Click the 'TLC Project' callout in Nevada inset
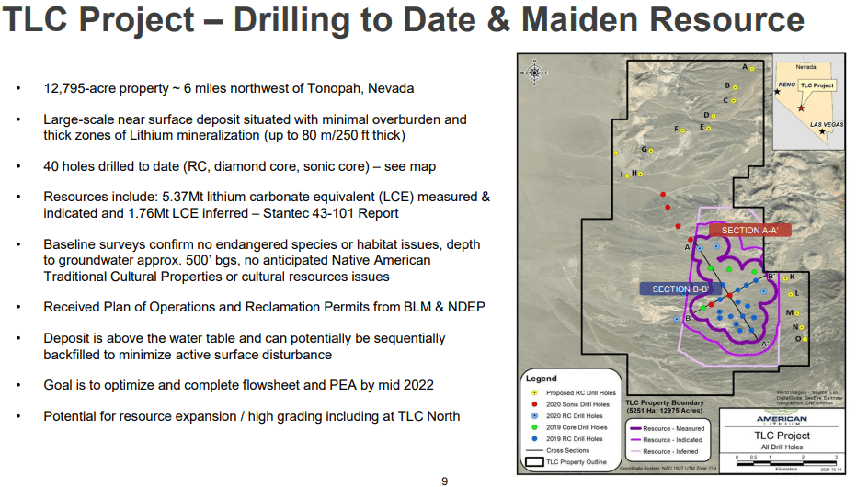 817,85
